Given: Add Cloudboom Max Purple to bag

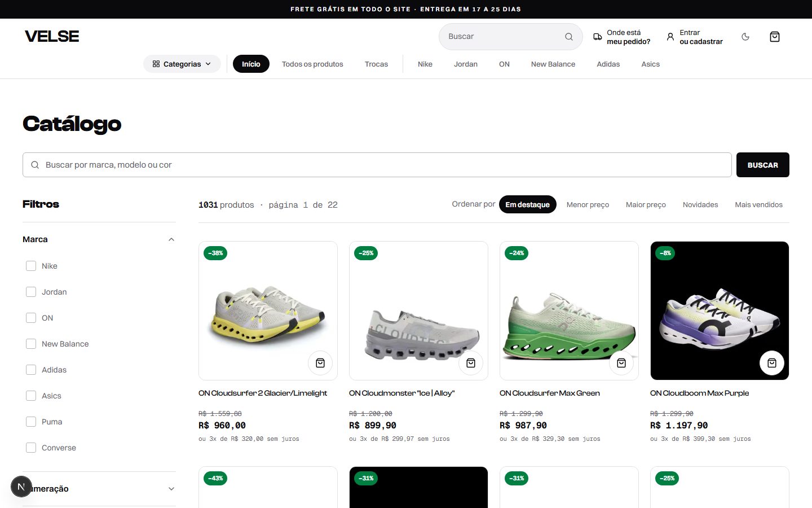Looking at the screenshot, I should pos(772,363).
